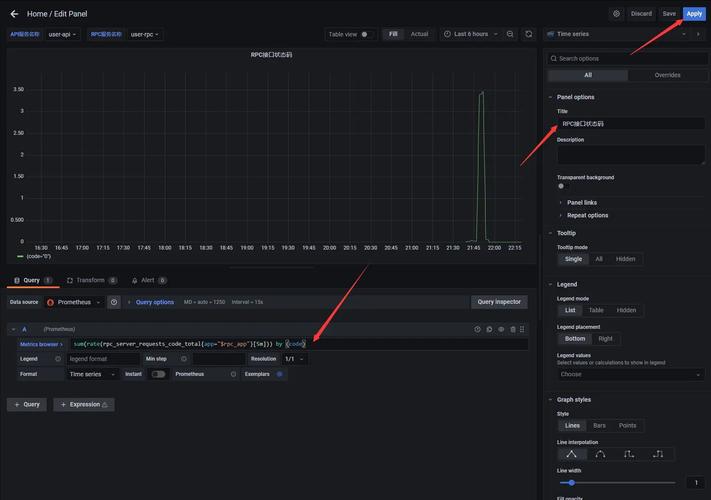Expand Panel links section
The height and width of the screenshot is (500, 711).
tap(581, 203)
